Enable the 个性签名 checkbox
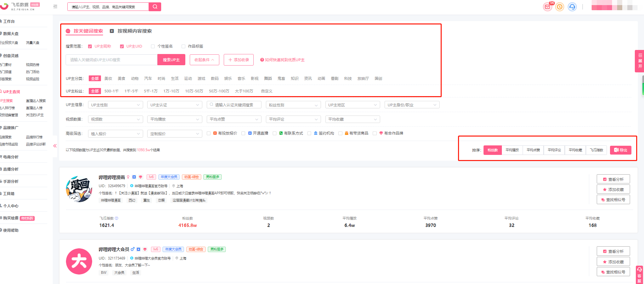 [x=153, y=47]
